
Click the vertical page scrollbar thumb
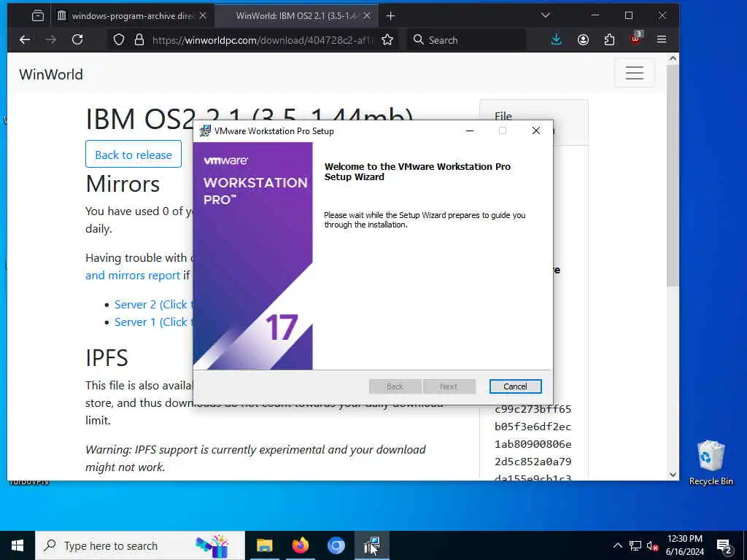pos(673,176)
